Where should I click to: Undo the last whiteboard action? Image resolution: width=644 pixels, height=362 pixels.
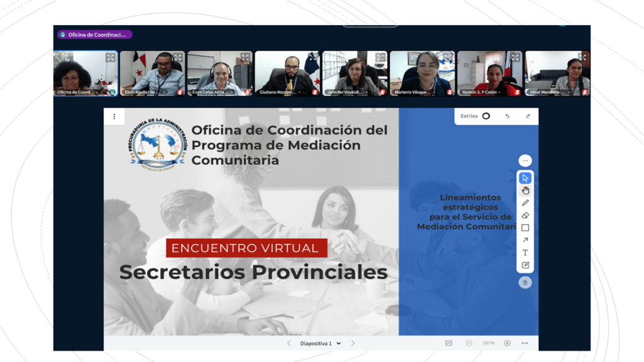508,116
